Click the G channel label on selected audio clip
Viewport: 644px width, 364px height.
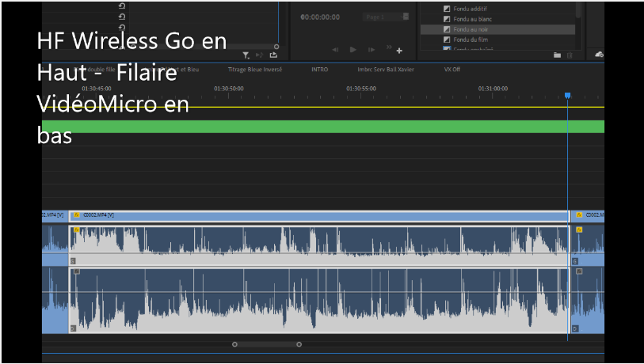click(x=73, y=261)
